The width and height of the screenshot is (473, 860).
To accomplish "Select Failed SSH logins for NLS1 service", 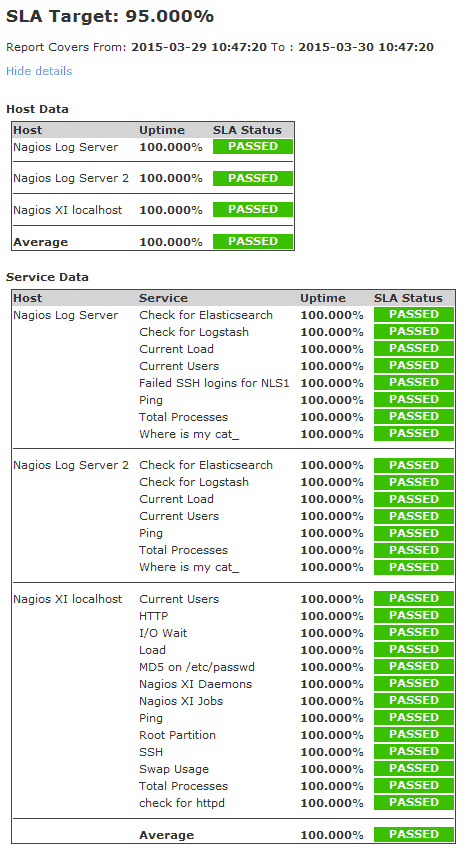I will [x=214, y=383].
